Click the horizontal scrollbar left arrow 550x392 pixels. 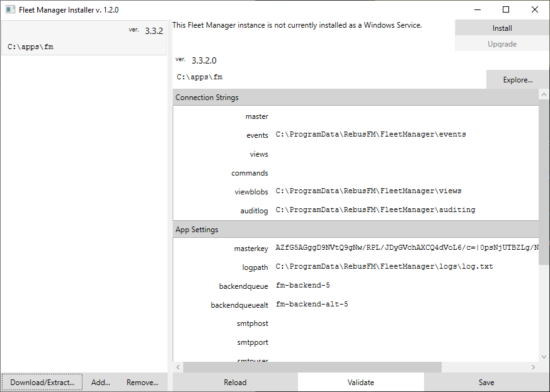[x=178, y=367]
